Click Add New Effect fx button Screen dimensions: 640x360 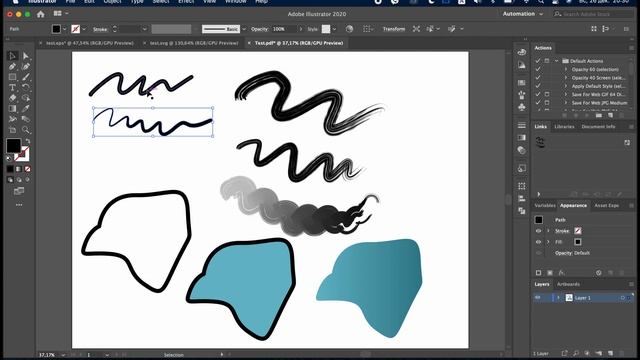[562, 273]
